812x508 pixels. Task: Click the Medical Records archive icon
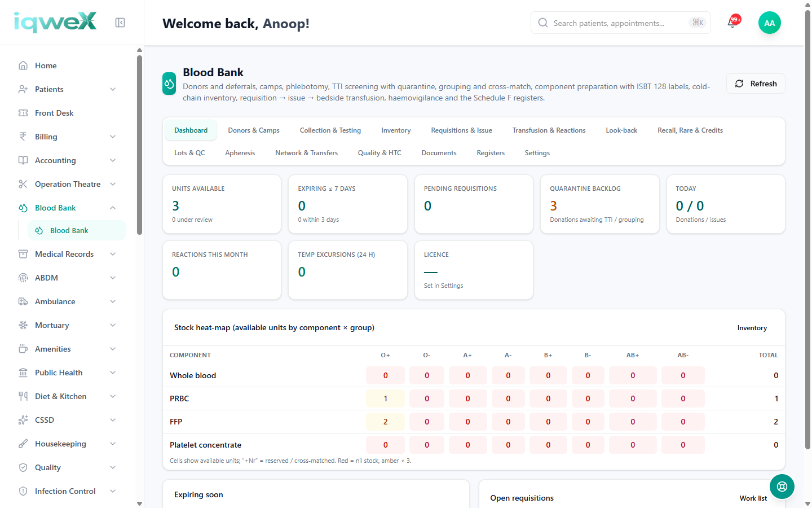point(23,254)
